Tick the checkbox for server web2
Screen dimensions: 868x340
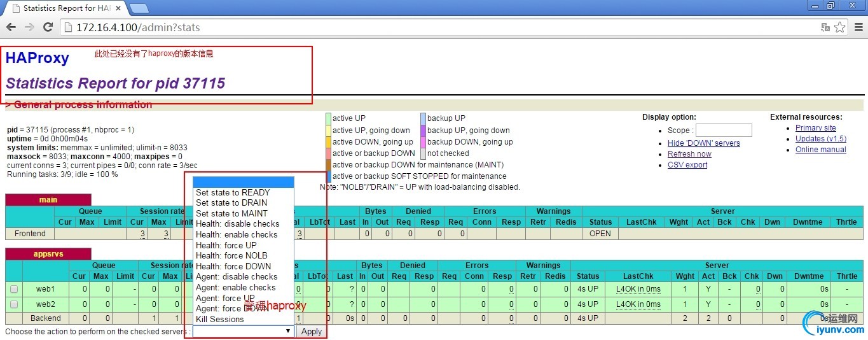(13, 304)
